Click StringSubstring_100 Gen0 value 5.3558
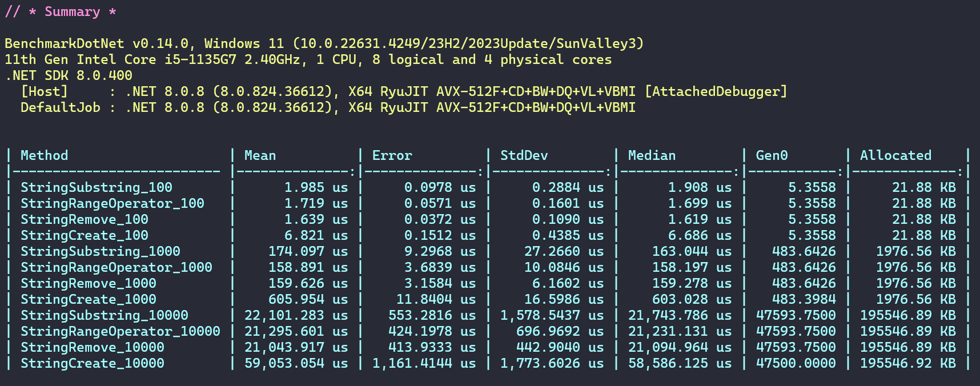 click(x=812, y=187)
